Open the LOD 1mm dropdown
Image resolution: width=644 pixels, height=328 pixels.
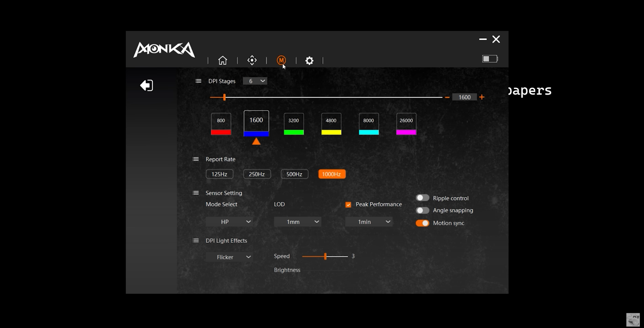pos(297,222)
